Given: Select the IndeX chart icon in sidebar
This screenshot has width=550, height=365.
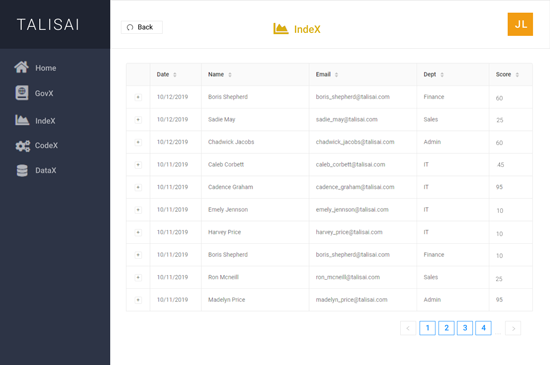Looking at the screenshot, I should click(x=22, y=120).
